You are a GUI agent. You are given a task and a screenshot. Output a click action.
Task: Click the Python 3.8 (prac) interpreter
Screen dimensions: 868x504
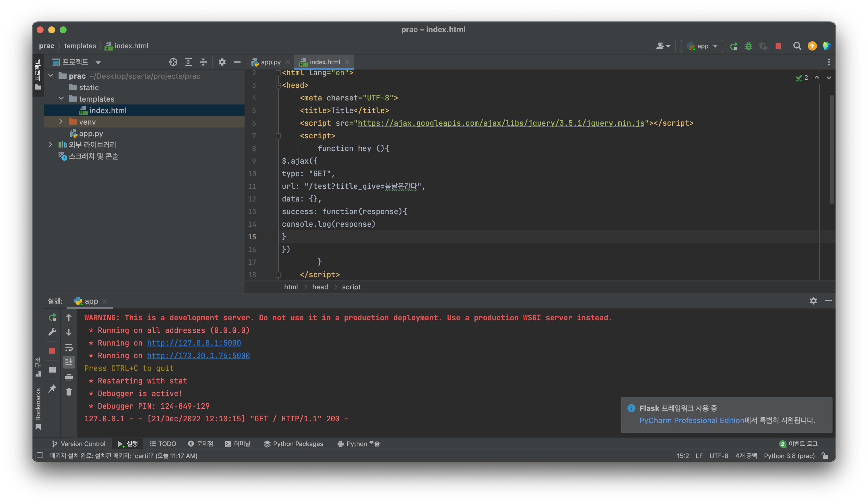(x=789, y=456)
